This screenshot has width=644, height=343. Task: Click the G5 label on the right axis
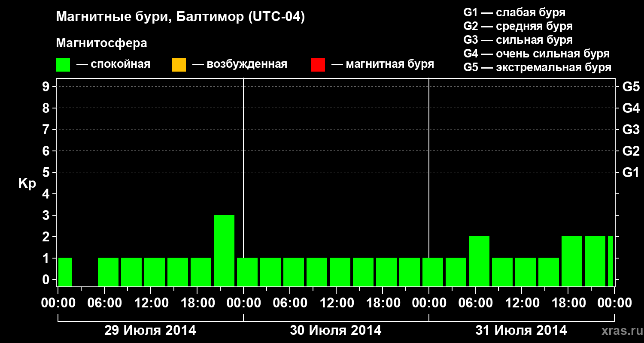click(x=631, y=87)
